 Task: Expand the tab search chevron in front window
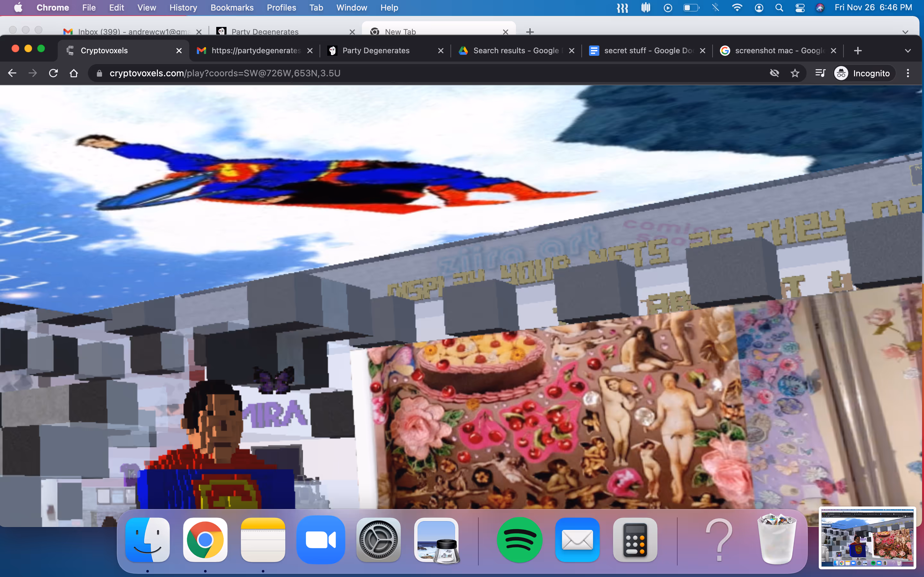[908, 51]
